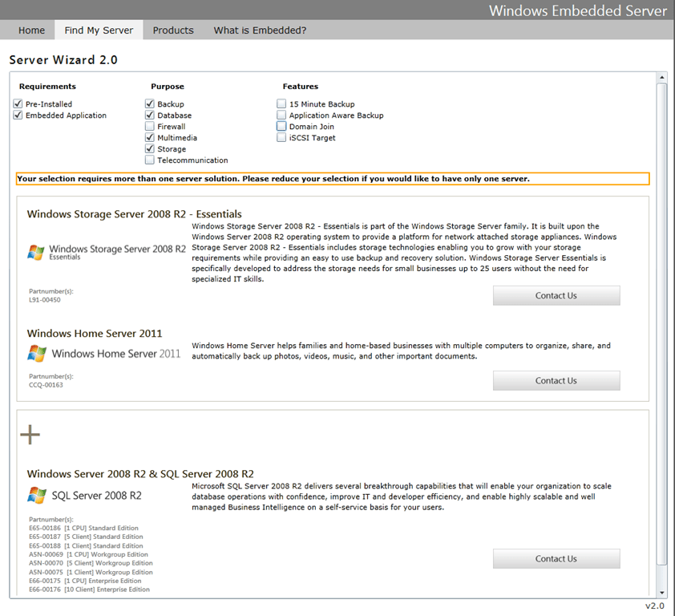The height and width of the screenshot is (616, 675).
Task: Click E65-00187 [5 Client] Standard Edition
Action: click(86, 537)
